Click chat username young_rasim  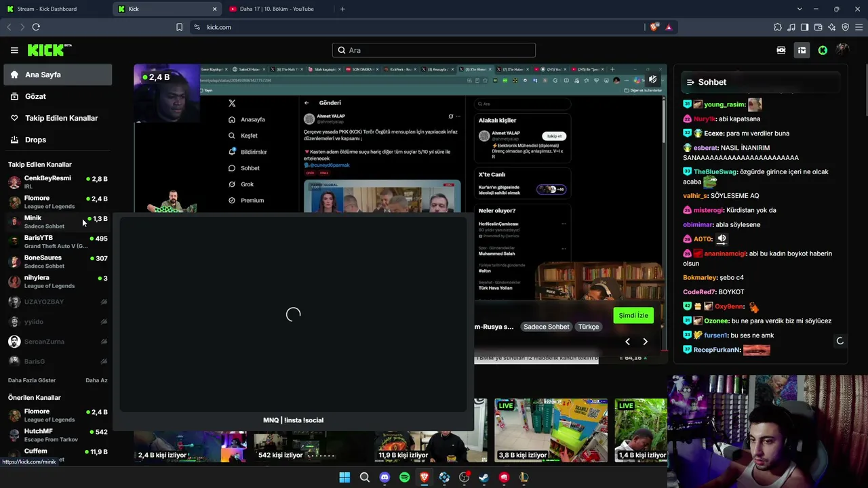pyautogui.click(x=725, y=104)
